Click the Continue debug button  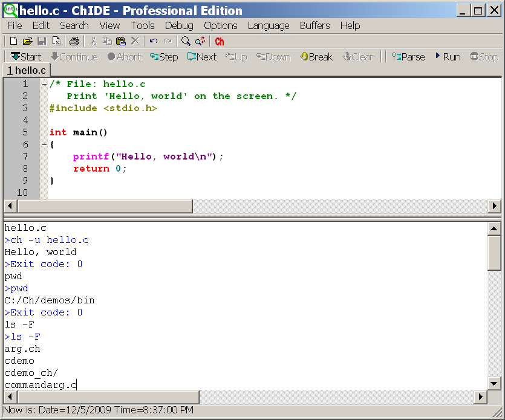[x=74, y=57]
